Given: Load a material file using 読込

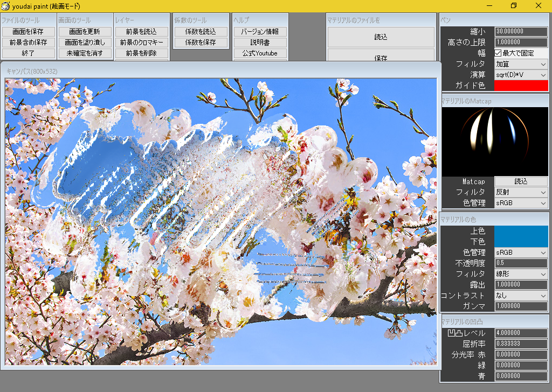Looking at the screenshot, I should pyautogui.click(x=381, y=37).
